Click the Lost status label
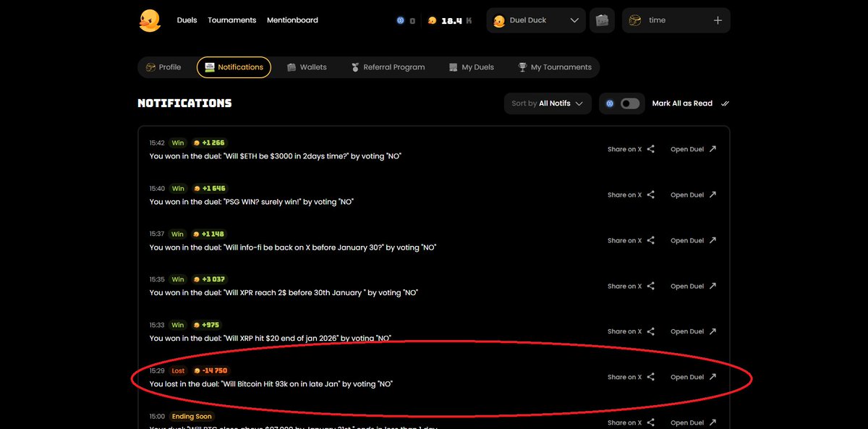 point(178,371)
